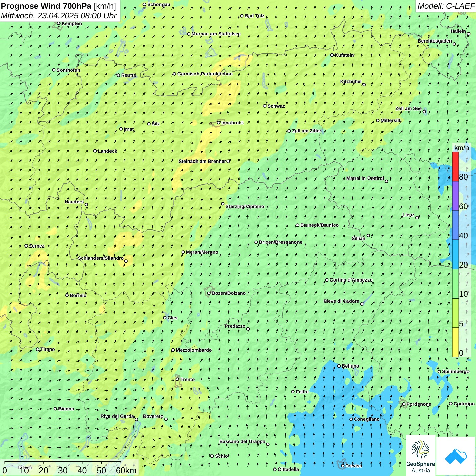Click the Pordenone label
The width and height of the screenshot is (476, 476).
pyautogui.click(x=419, y=404)
